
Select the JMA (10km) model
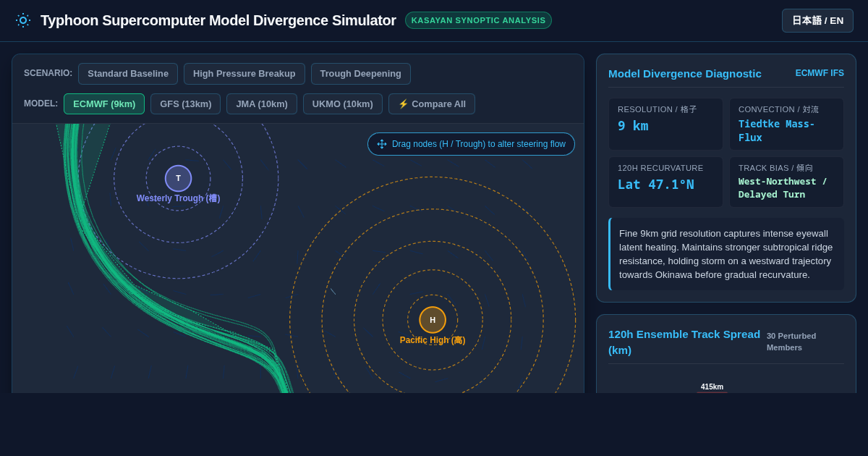(x=262, y=104)
